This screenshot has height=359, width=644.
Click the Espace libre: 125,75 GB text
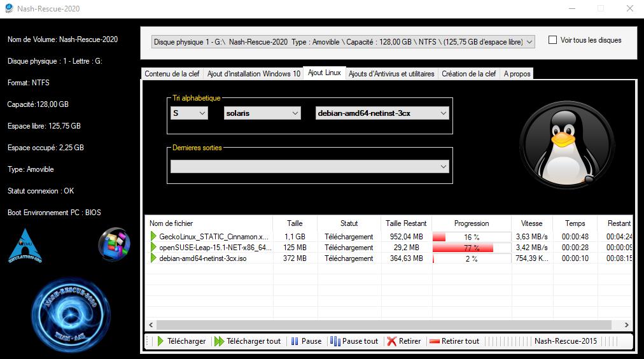(x=44, y=125)
